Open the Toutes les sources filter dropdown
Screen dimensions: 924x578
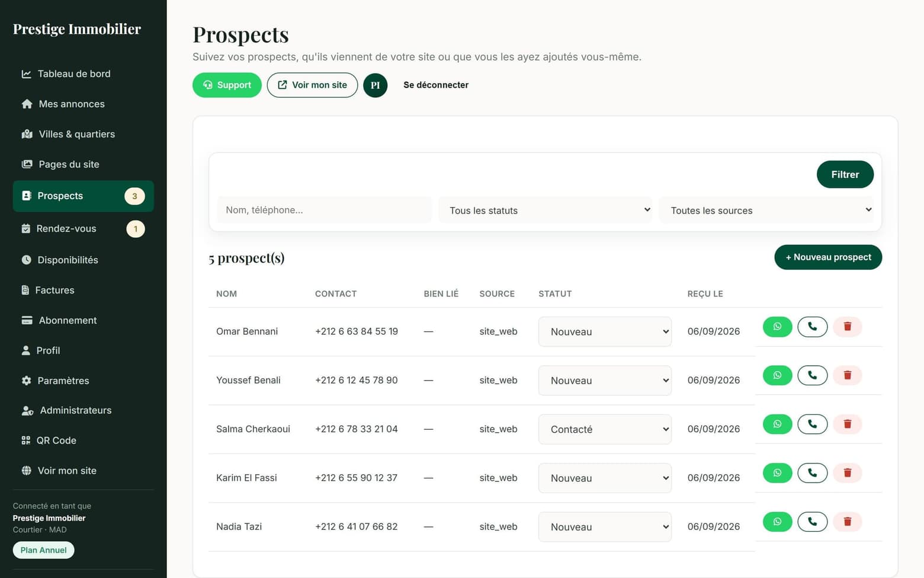click(x=766, y=210)
